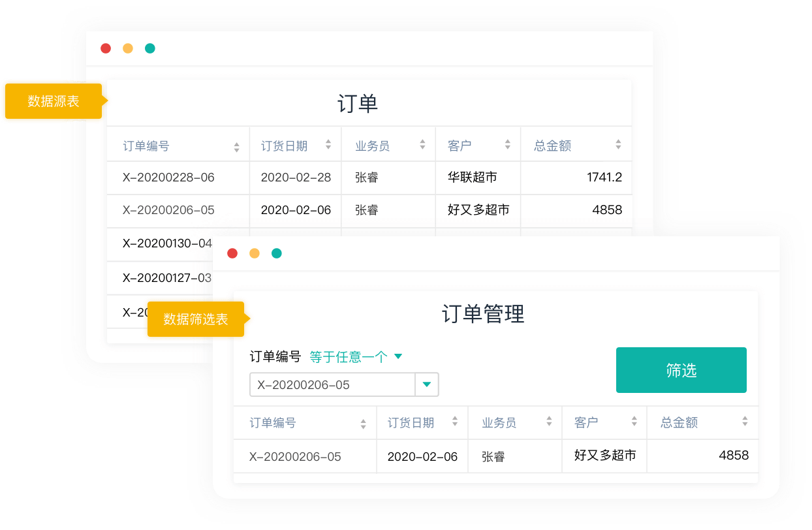Click the sort icon on 总金额 in 订单管理
This screenshot has width=812, height=530.
pos(744,422)
